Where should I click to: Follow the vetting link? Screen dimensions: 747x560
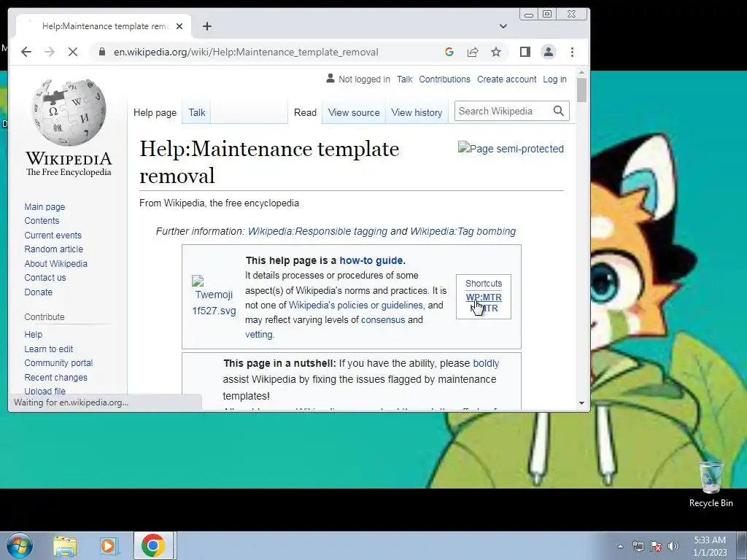(x=259, y=334)
